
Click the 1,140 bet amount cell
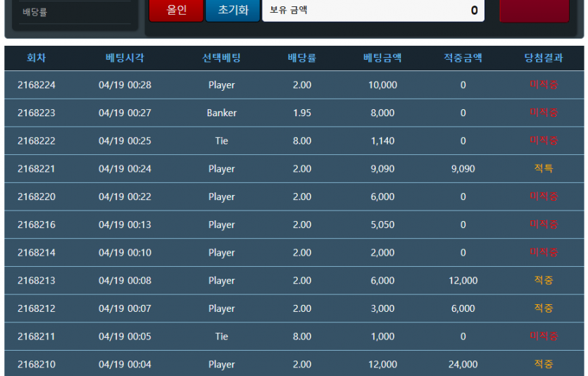(x=382, y=141)
